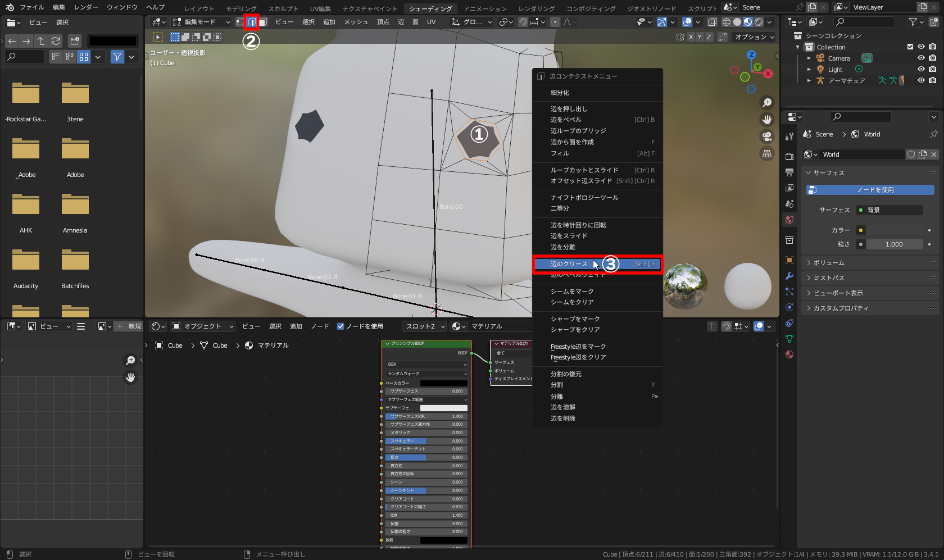Click the World カラー color field
The width and height of the screenshot is (944, 560).
coord(895,230)
